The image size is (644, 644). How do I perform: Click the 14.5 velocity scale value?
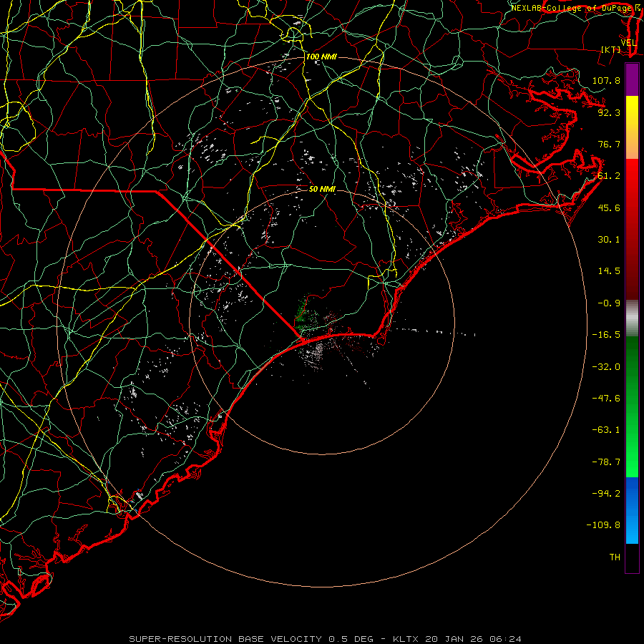[x=609, y=271]
